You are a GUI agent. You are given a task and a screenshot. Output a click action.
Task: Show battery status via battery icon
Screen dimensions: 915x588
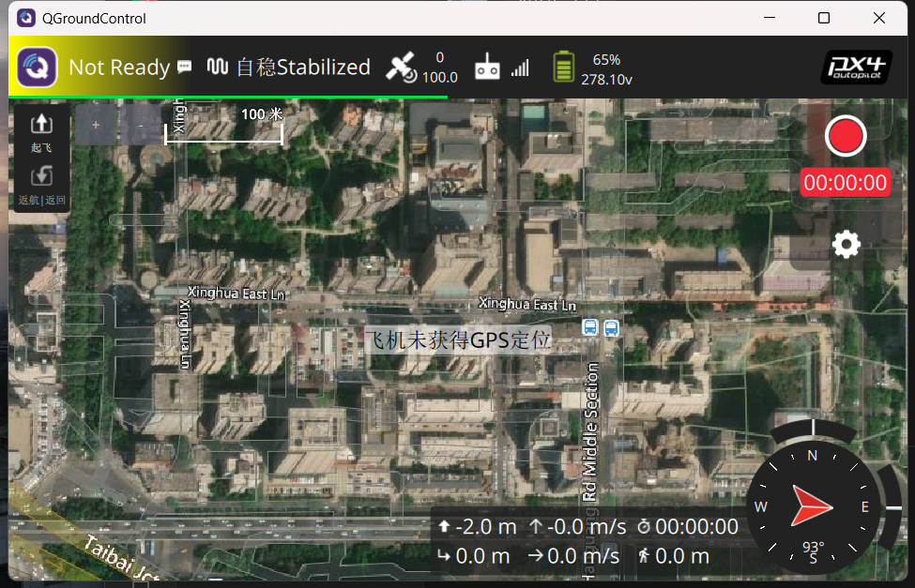pyautogui.click(x=563, y=68)
